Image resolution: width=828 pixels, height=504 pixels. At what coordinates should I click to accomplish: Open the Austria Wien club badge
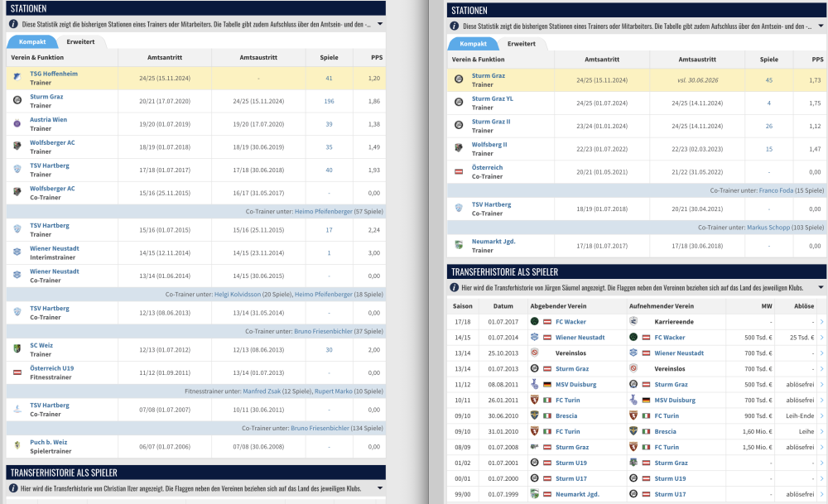click(17, 124)
